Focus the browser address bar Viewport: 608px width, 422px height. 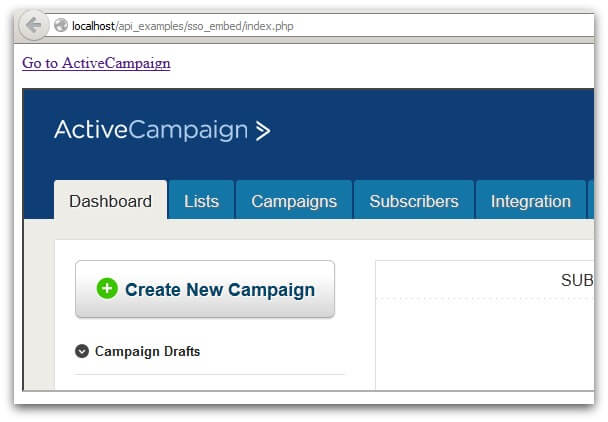pyautogui.click(x=320, y=26)
